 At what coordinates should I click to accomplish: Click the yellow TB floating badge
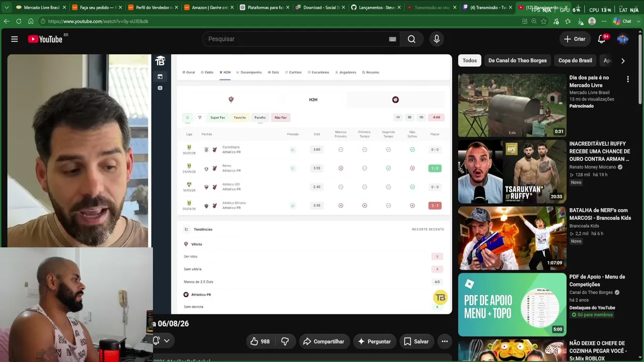[440, 297]
